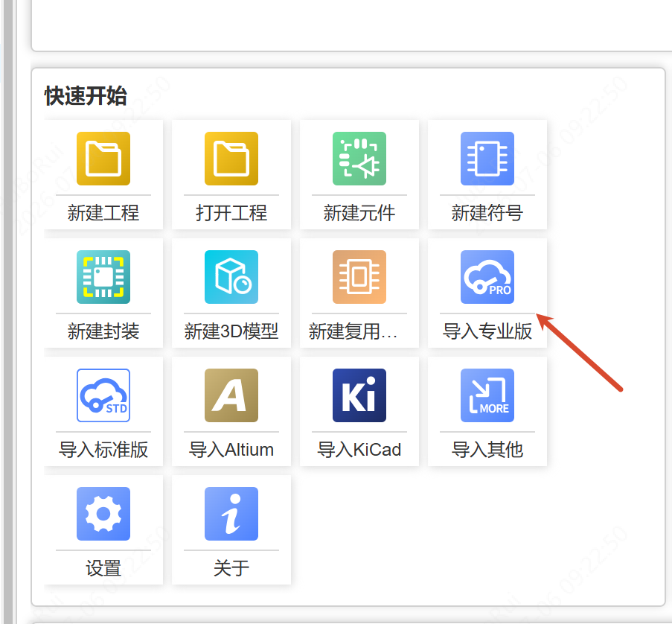Select the MORE 导入其他 import icon
Image resolution: width=672 pixels, height=624 pixels.
[487, 395]
